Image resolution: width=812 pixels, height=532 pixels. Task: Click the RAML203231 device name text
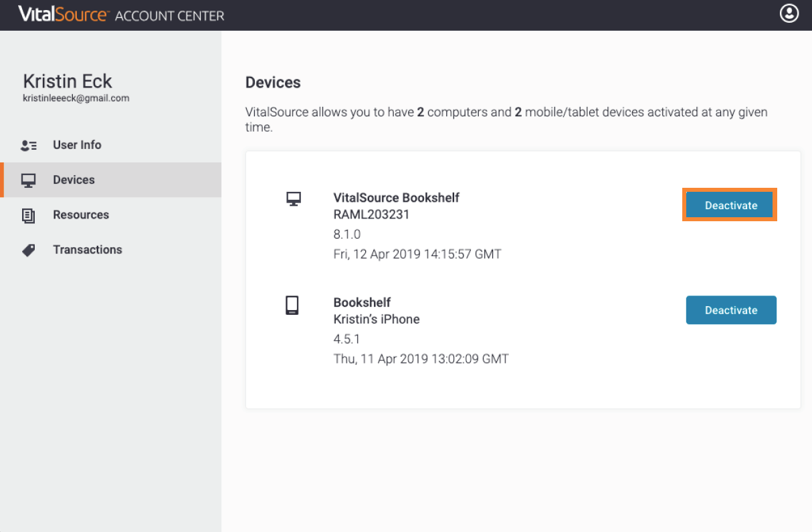coord(371,215)
